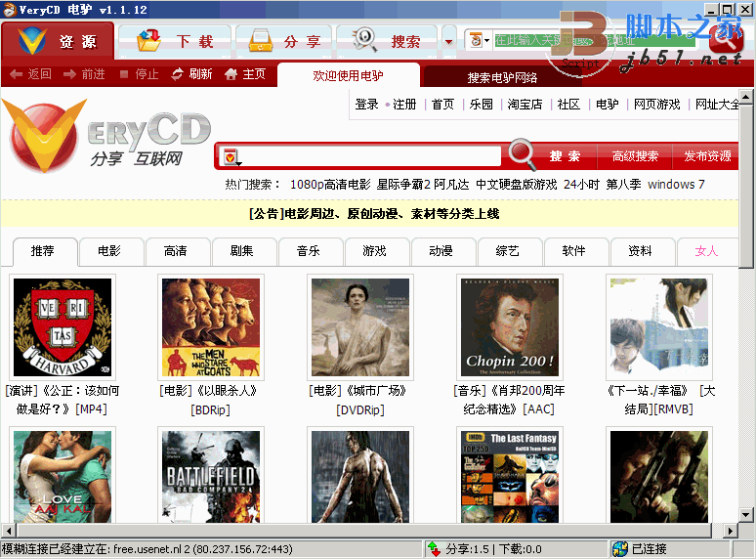Go to home page with 主页
Image resolution: width=756 pixels, height=559 pixels.
point(245,74)
